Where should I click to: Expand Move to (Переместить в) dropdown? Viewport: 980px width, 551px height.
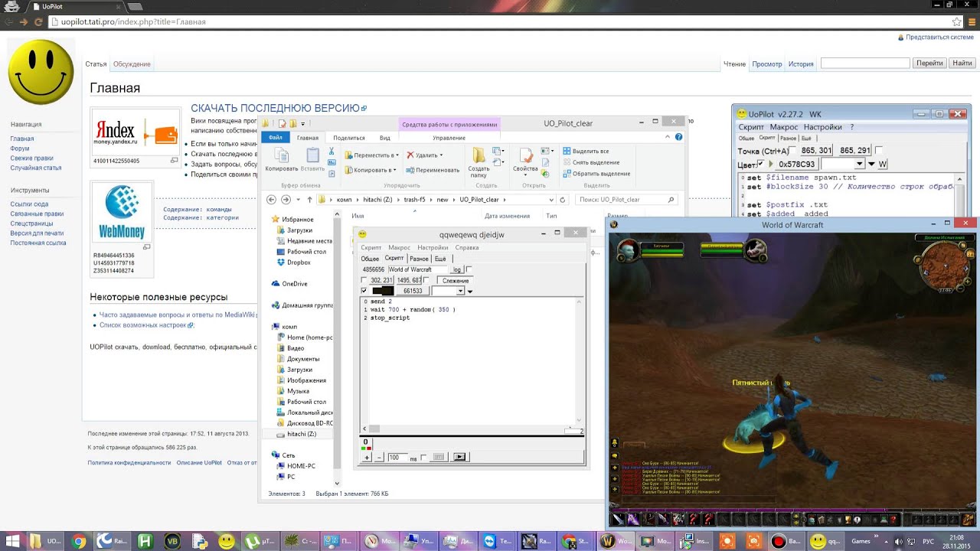point(397,155)
